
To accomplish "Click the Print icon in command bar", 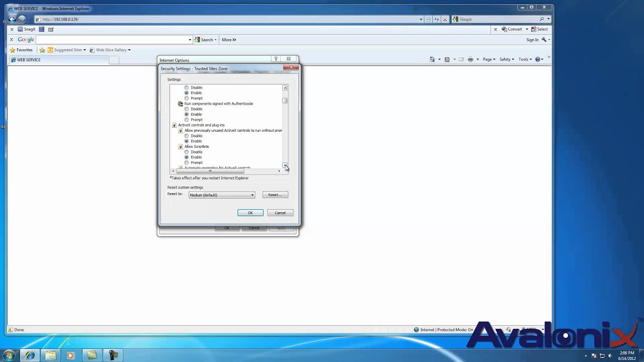I will point(470,59).
